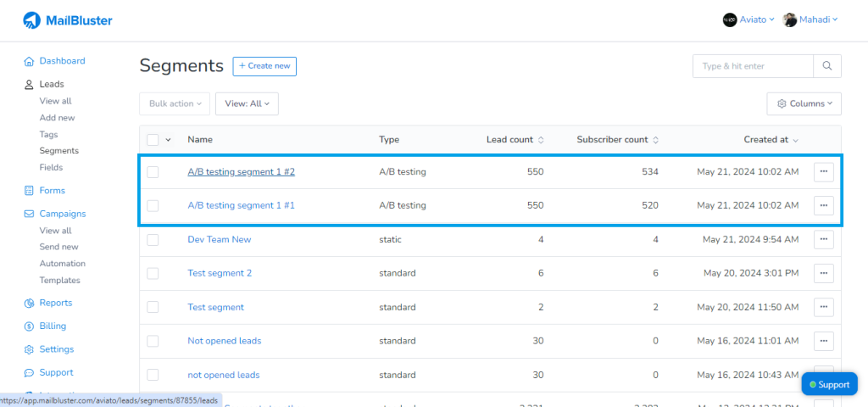Open Tags under Leads
This screenshot has height=407, width=868.
48,134
